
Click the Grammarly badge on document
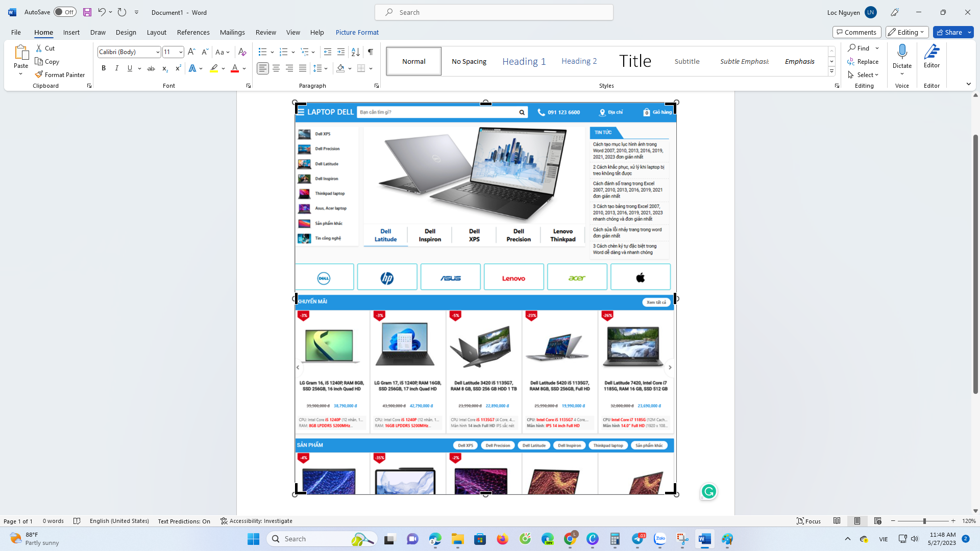point(708,491)
